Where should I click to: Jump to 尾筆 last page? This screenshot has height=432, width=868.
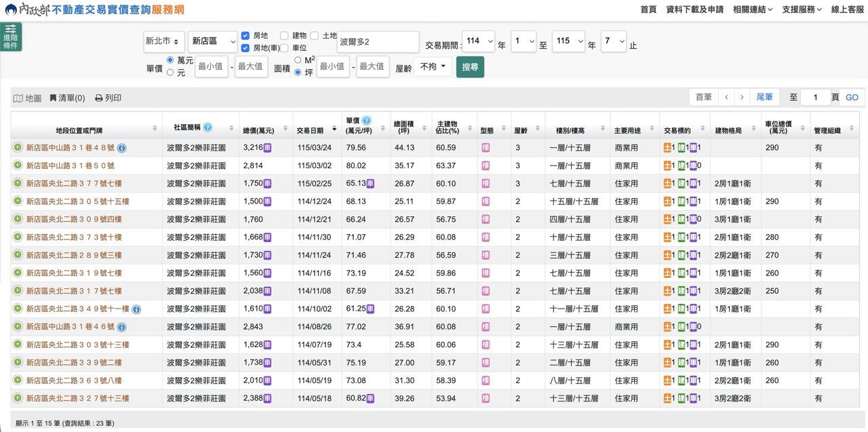click(764, 98)
